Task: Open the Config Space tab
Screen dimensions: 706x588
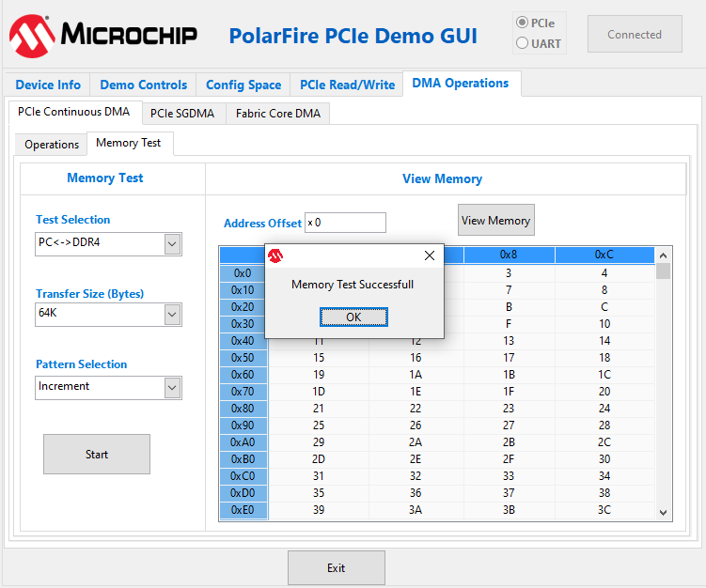Action: pos(243,85)
